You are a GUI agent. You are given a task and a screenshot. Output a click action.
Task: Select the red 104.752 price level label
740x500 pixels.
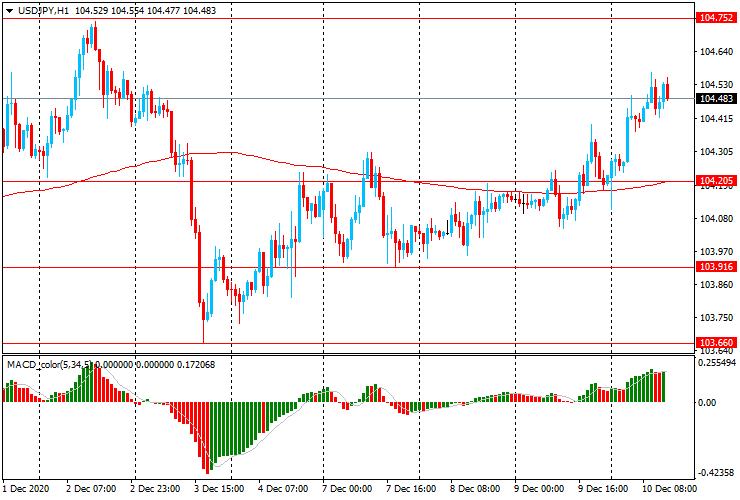point(717,18)
